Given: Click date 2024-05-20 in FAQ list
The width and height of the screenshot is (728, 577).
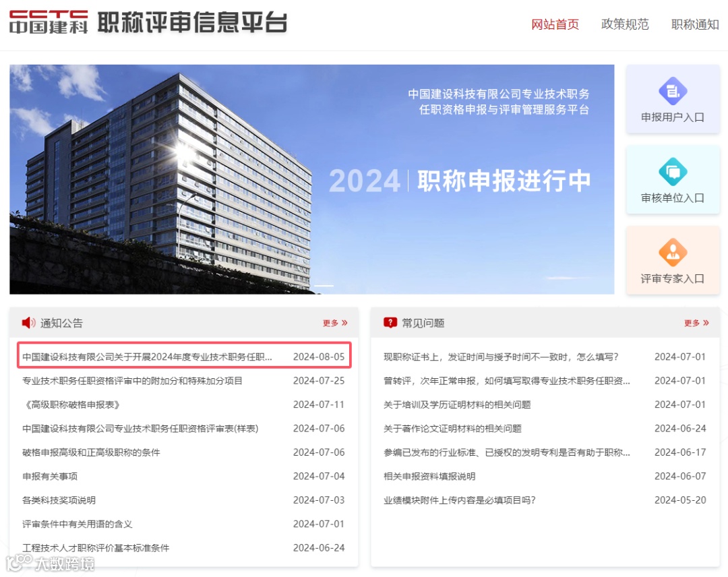Looking at the screenshot, I should [680, 500].
